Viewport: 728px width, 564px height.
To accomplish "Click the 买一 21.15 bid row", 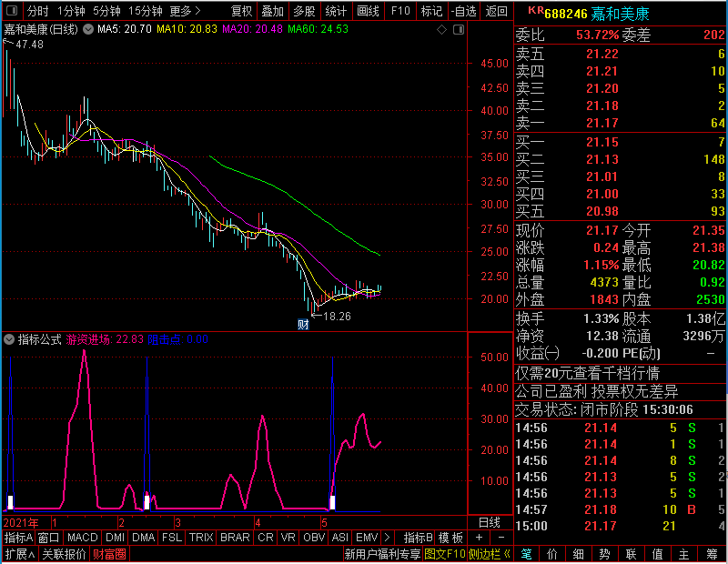I will (621, 142).
